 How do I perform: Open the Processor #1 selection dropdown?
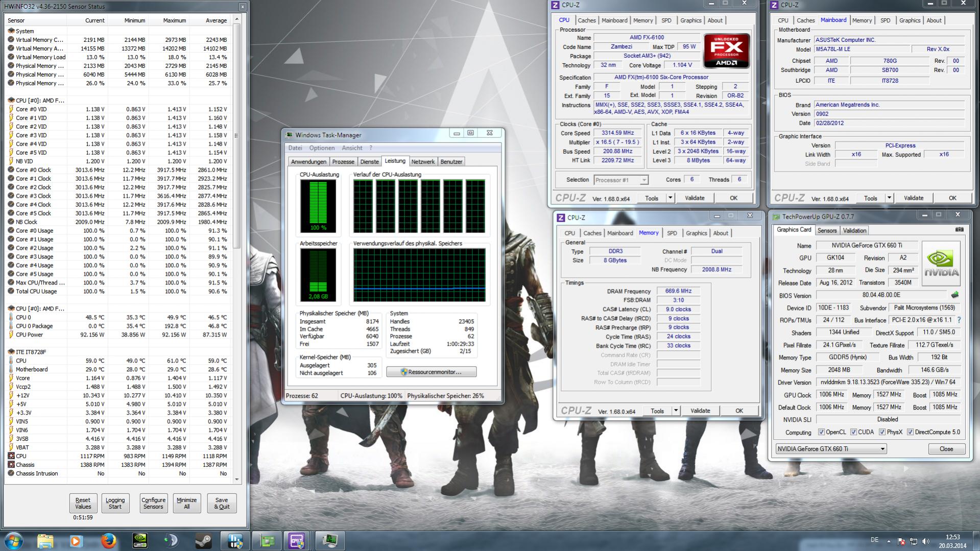[x=621, y=180]
